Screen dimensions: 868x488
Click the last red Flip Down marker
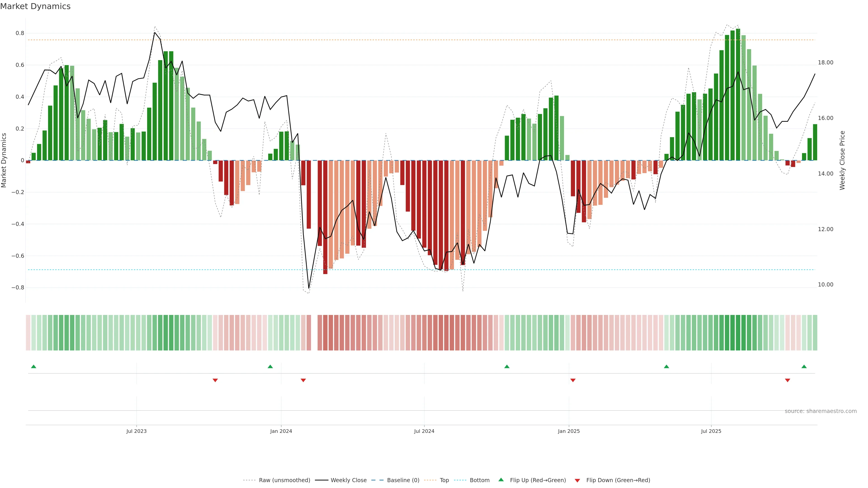tap(788, 380)
